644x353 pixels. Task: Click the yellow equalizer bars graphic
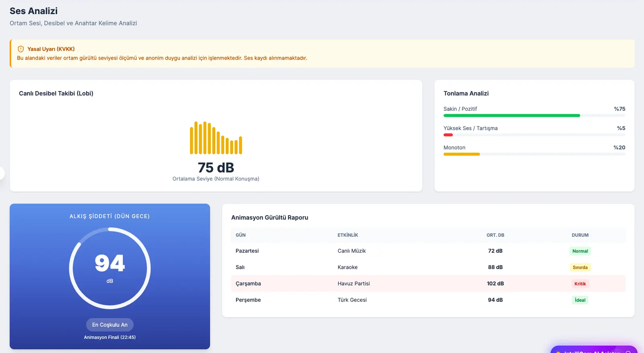click(x=216, y=138)
